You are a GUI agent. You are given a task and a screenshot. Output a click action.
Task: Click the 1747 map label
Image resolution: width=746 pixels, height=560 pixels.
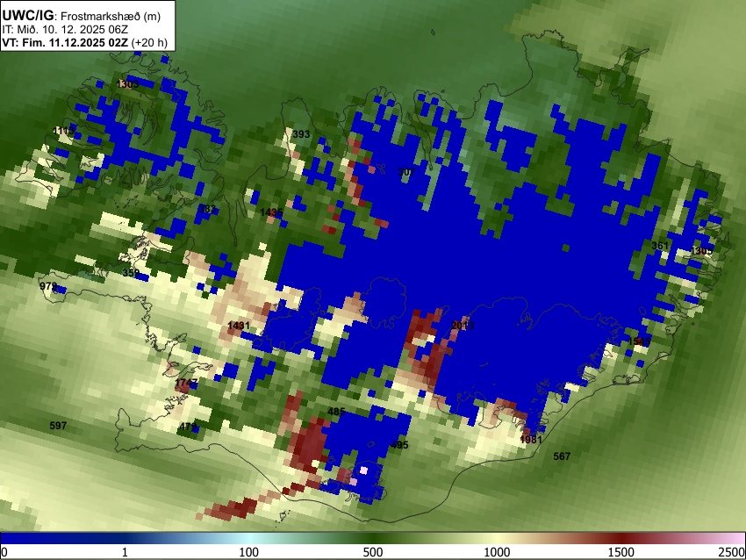186,383
